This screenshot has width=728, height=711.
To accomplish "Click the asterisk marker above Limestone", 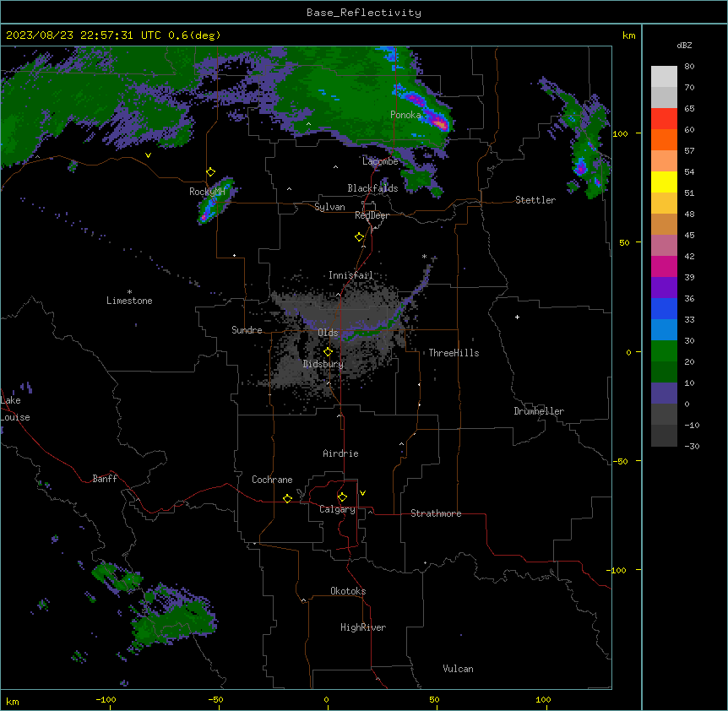I will point(129,291).
